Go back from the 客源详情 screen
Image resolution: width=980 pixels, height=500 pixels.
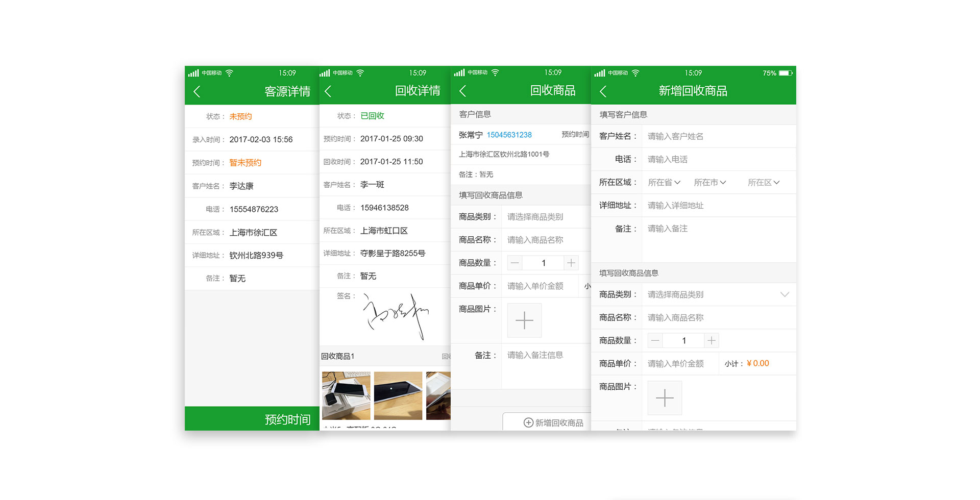pos(197,91)
